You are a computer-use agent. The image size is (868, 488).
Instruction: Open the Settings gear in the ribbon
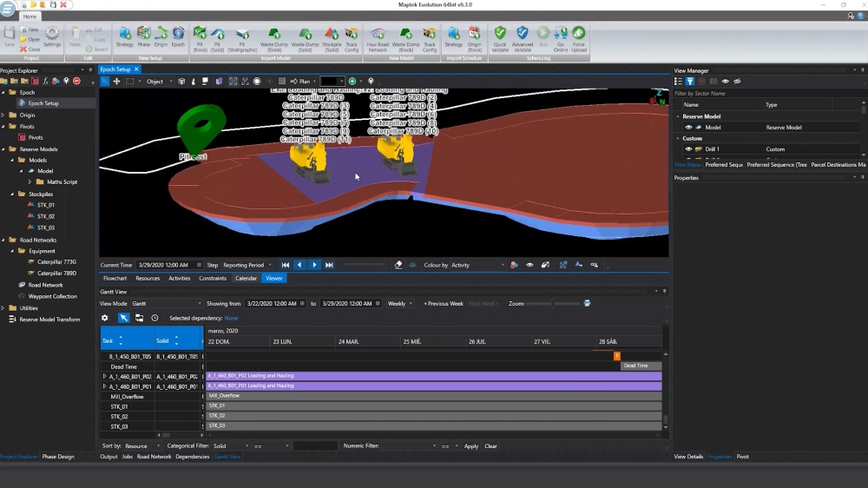point(52,36)
